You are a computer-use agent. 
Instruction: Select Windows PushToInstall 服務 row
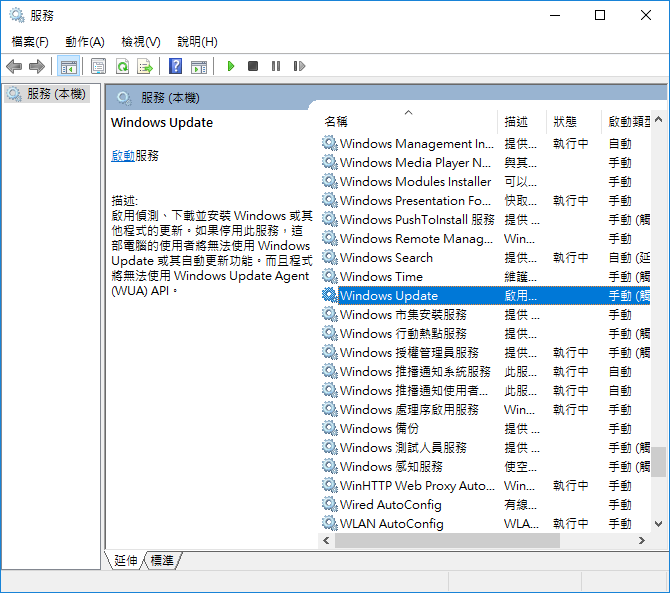click(x=486, y=220)
